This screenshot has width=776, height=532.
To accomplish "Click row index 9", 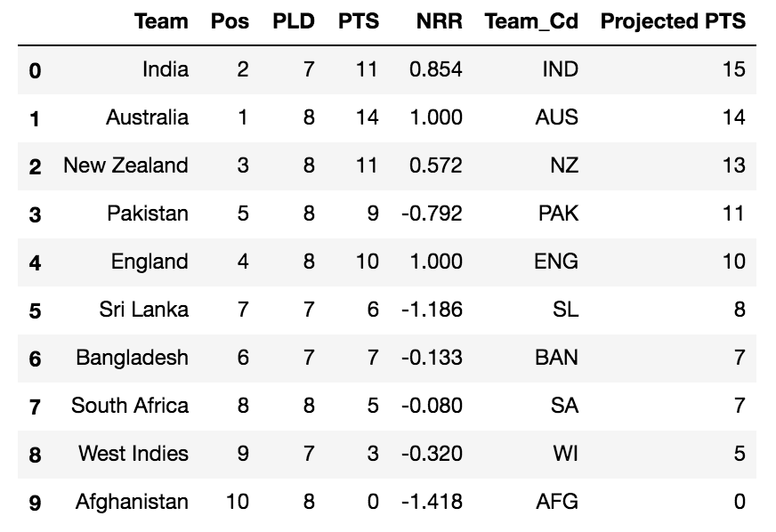I will pyautogui.click(x=35, y=503).
